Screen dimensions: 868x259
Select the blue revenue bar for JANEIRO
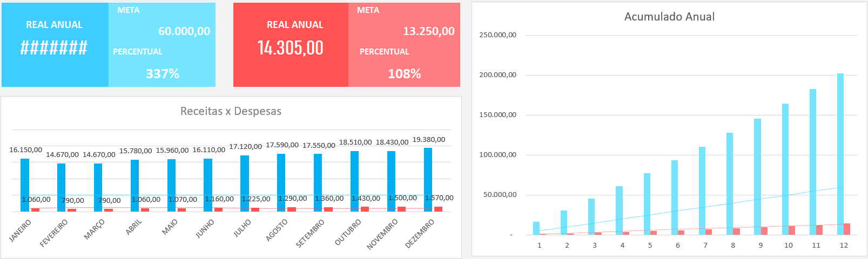tap(25, 185)
